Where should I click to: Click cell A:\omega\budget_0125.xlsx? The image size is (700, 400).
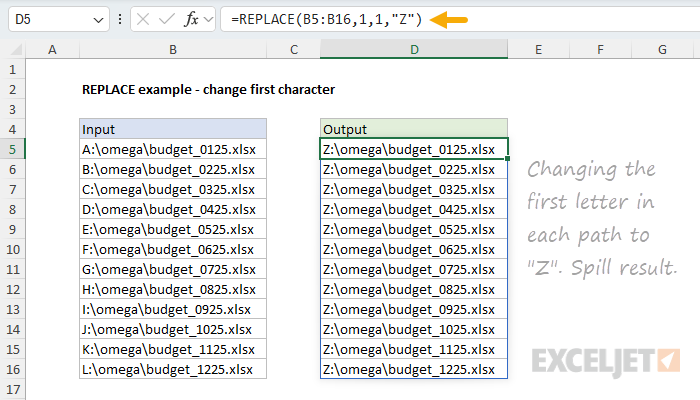pyautogui.click(x=173, y=149)
